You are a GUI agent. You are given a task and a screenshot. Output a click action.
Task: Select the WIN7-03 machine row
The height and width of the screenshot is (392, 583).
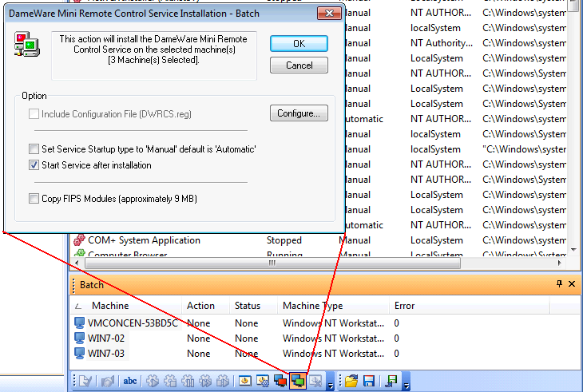106,354
